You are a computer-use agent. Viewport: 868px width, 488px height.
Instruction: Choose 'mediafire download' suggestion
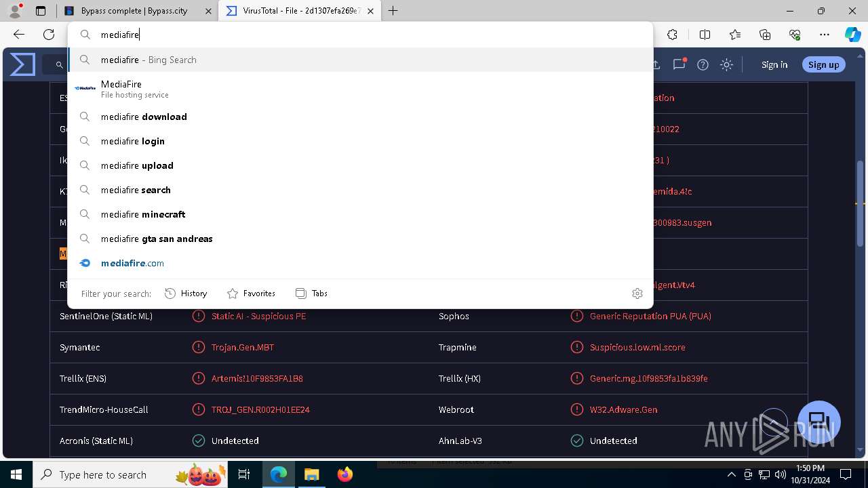(x=360, y=117)
